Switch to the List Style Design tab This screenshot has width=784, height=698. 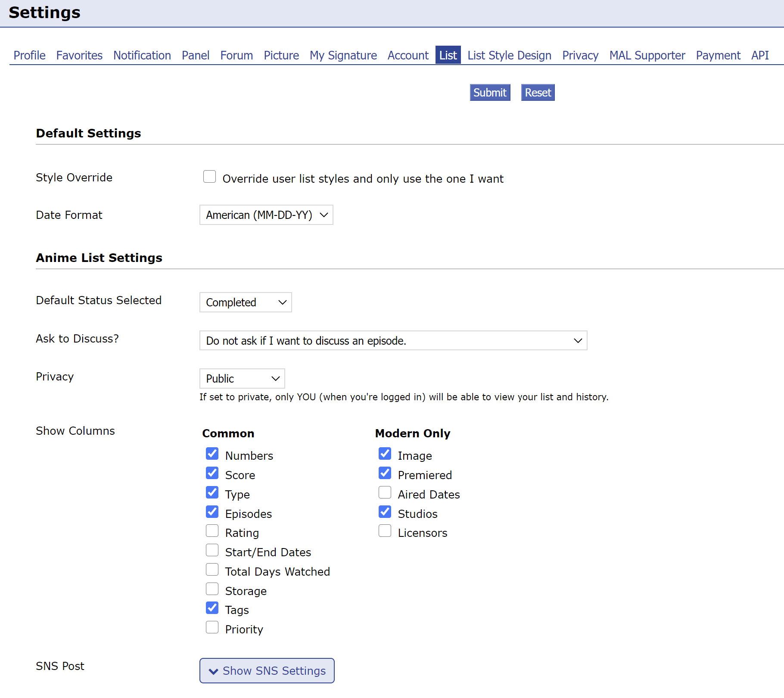[x=509, y=56]
